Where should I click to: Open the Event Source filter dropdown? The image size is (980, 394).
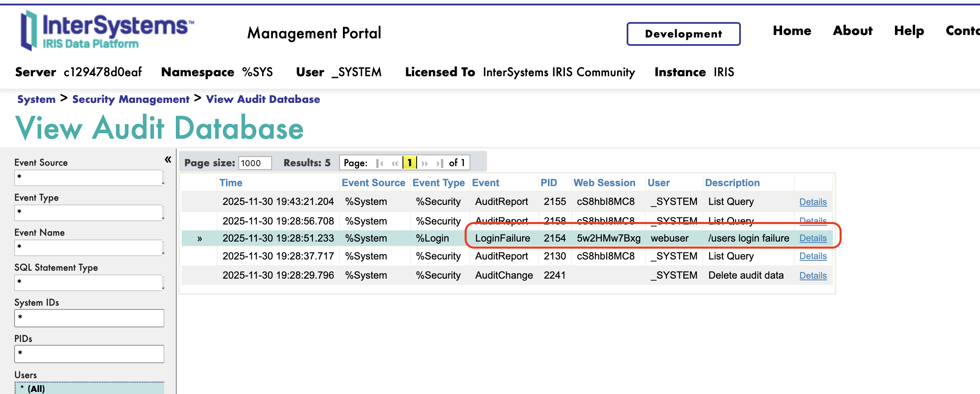(x=163, y=178)
